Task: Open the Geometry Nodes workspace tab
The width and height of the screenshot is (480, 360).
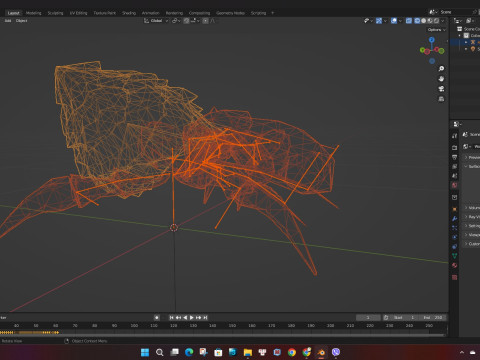Action: [x=230, y=13]
